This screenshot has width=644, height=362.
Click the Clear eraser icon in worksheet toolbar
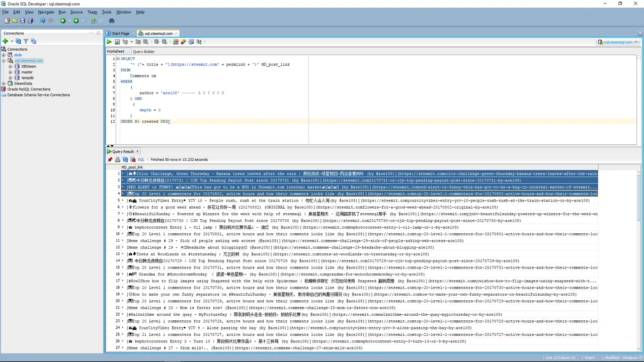183,42
